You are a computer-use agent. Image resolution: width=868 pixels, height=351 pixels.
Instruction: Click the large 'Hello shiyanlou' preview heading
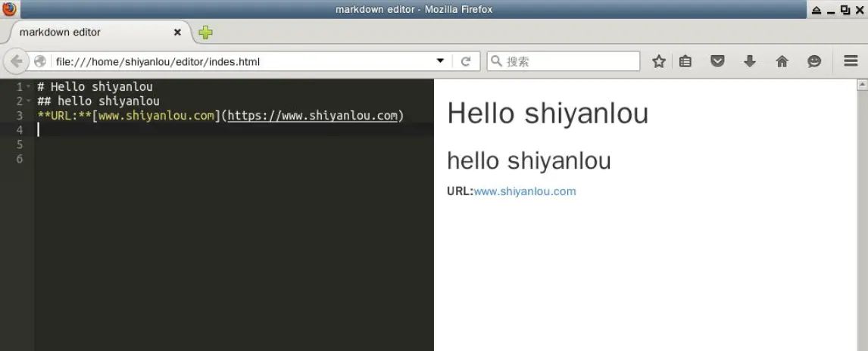click(x=548, y=113)
